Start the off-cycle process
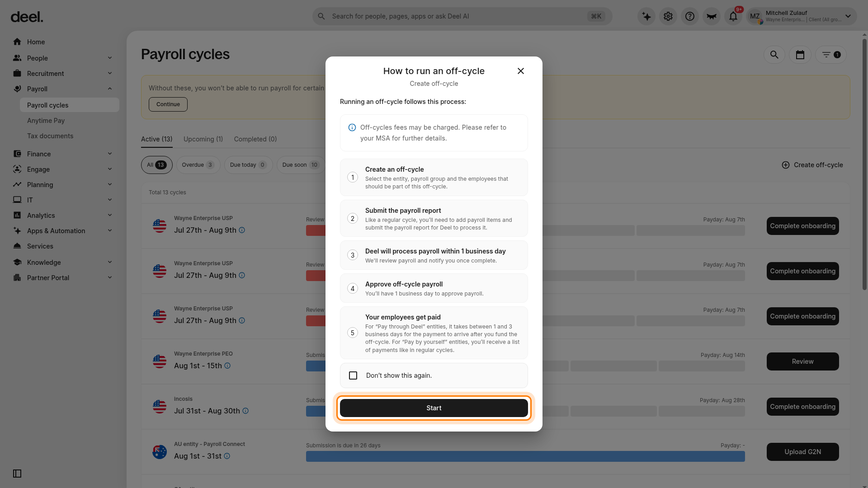The height and width of the screenshot is (488, 868). pos(434,408)
